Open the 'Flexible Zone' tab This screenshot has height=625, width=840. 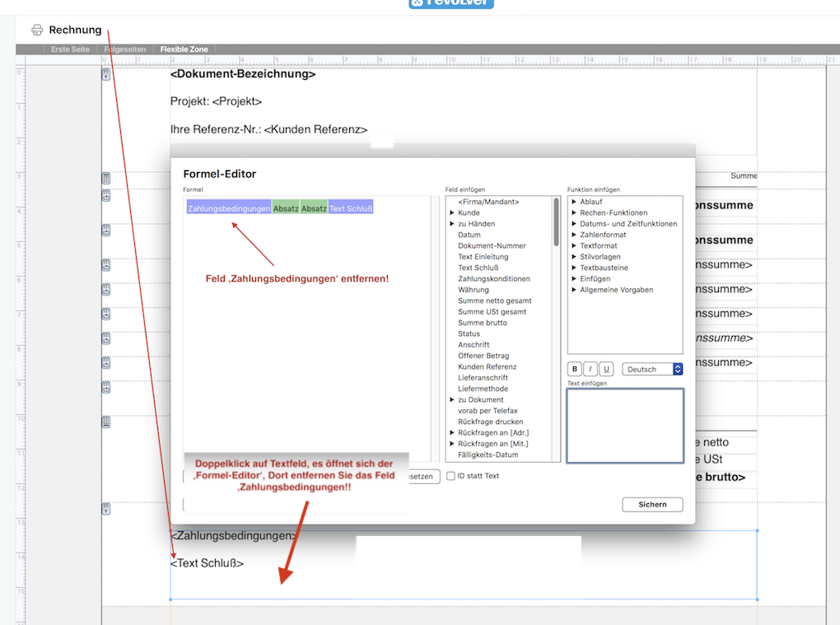click(x=184, y=49)
